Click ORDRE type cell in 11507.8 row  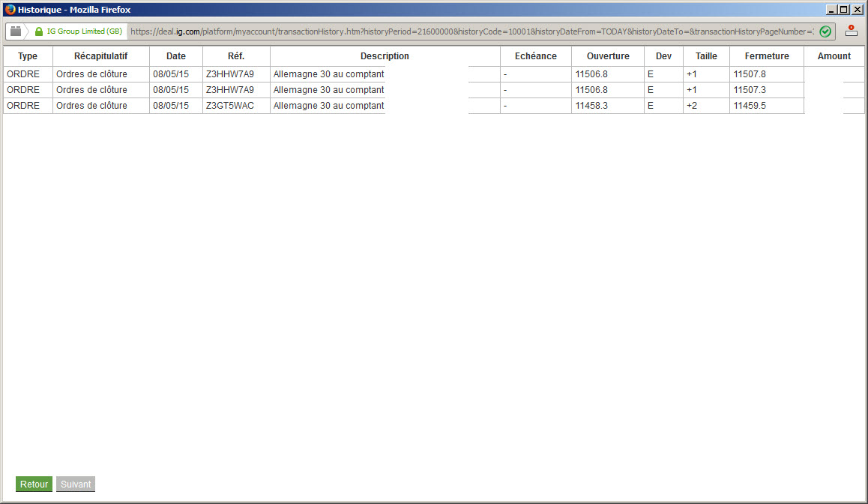[x=28, y=74]
